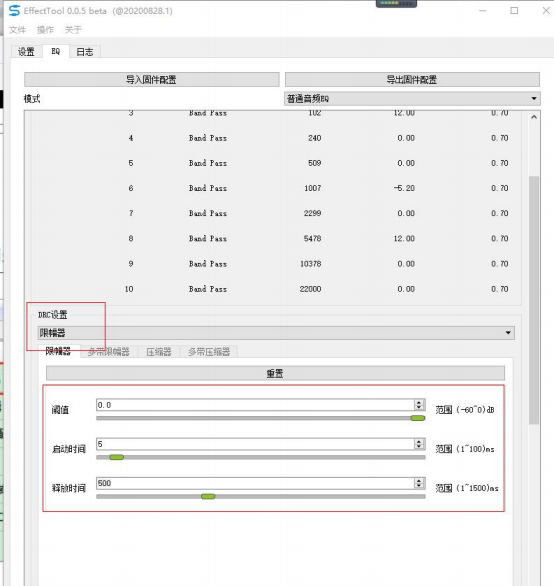Open the 普通音频EQ mode dropdown

point(412,99)
